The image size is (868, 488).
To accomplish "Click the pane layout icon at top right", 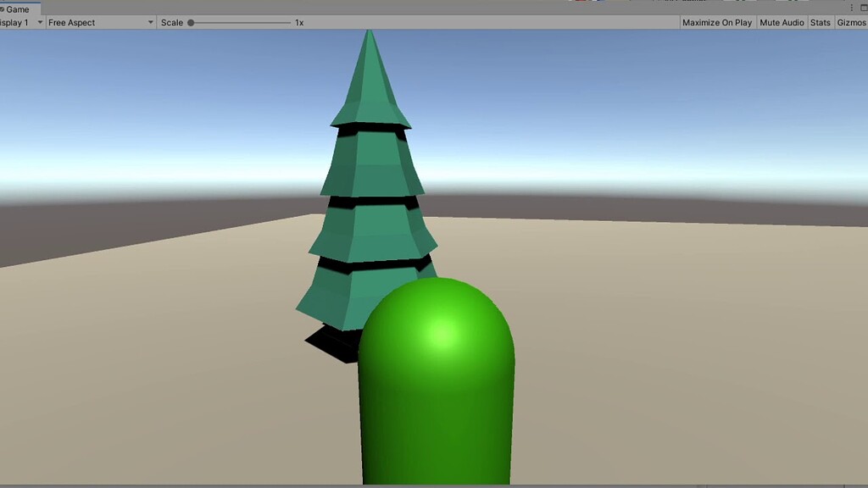I will [x=864, y=8].
